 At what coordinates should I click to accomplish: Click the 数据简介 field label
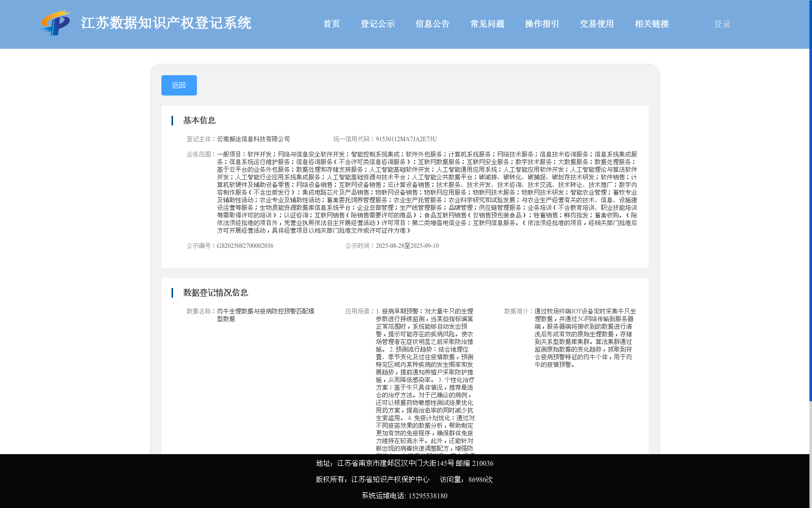[519, 311]
